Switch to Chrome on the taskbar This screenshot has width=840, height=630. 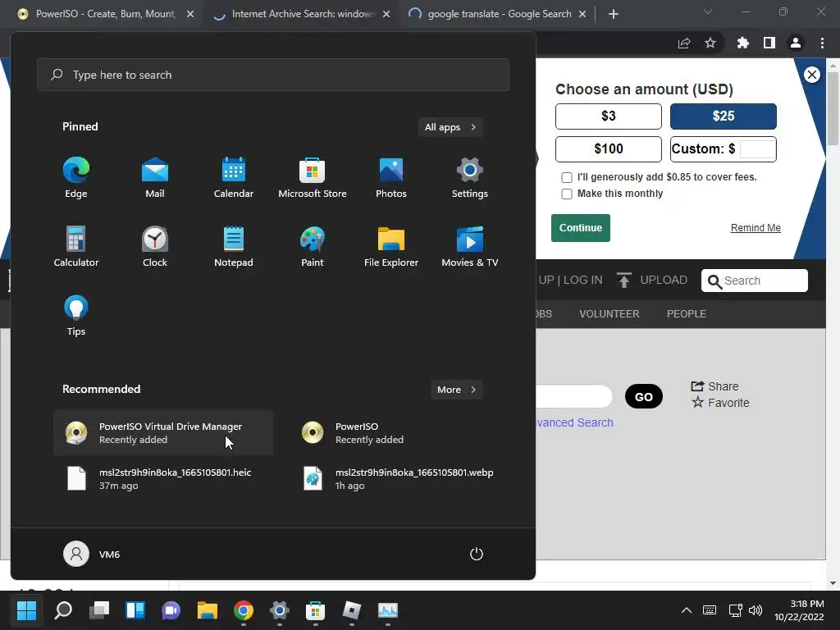243,610
